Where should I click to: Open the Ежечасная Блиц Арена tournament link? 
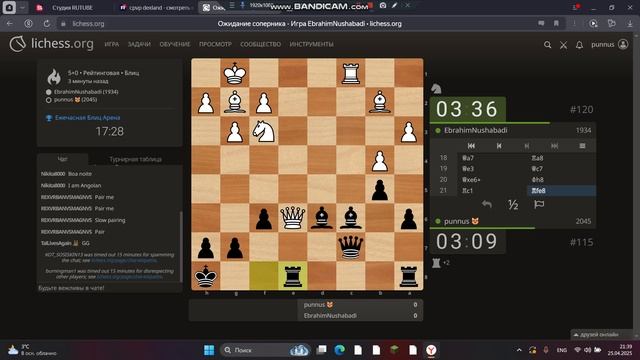point(87,118)
